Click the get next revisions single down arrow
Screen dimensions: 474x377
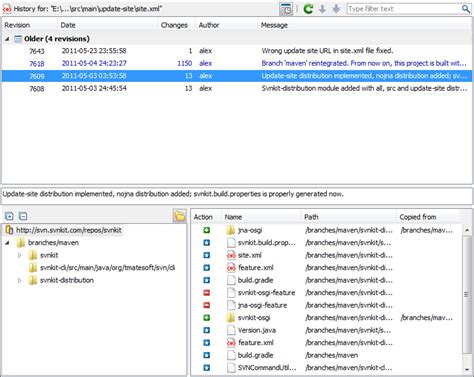[x=322, y=9]
